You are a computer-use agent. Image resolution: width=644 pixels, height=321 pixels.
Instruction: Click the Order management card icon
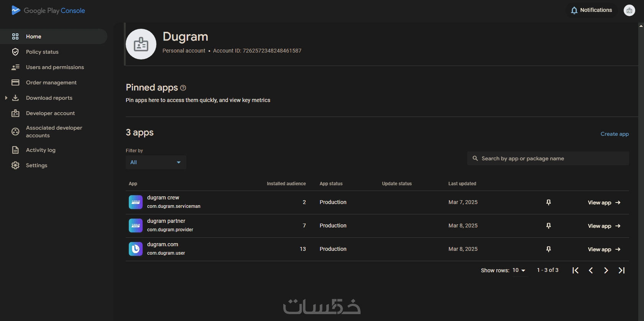click(x=15, y=82)
